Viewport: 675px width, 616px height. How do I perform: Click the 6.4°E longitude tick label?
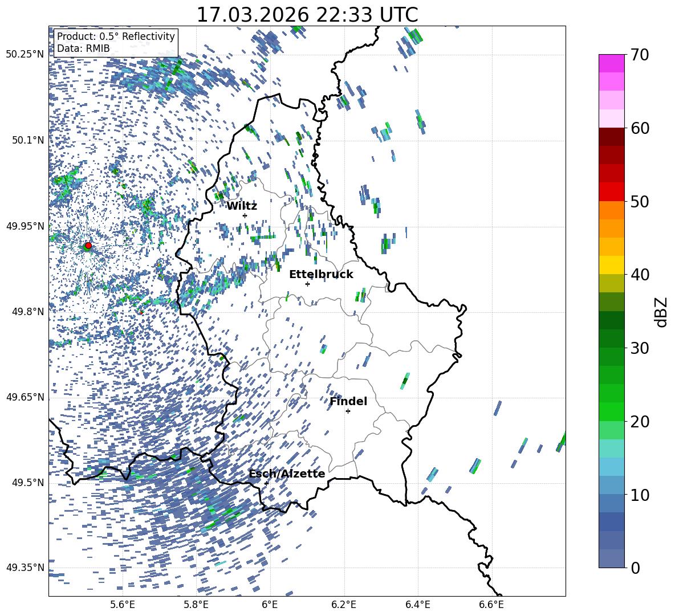pyautogui.click(x=417, y=605)
